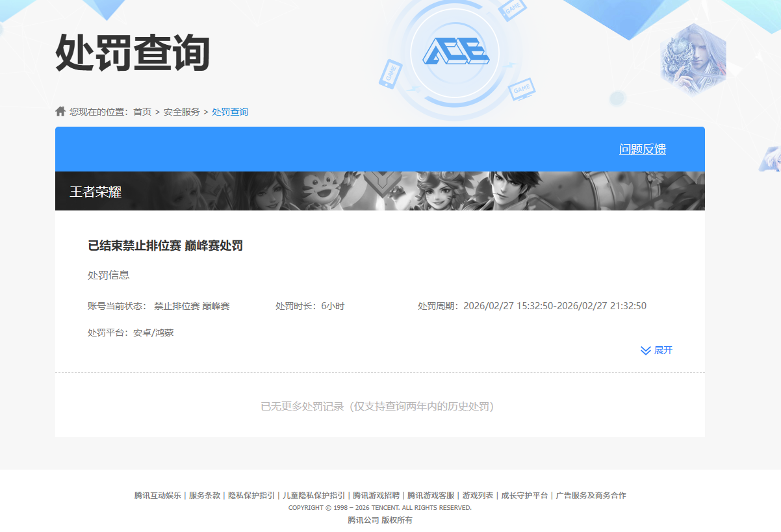Click the ACE logo at the top
Viewport: 781px width, 532px height.
[455, 51]
